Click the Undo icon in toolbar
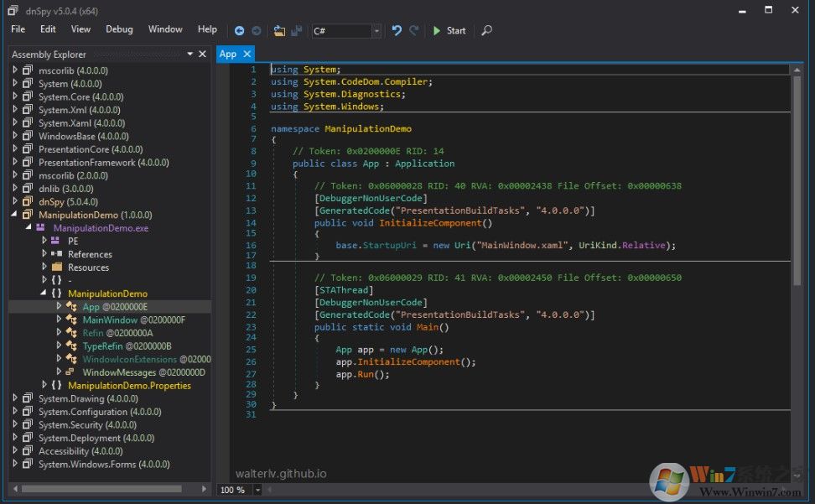Image resolution: width=815 pixels, height=504 pixels. click(397, 30)
